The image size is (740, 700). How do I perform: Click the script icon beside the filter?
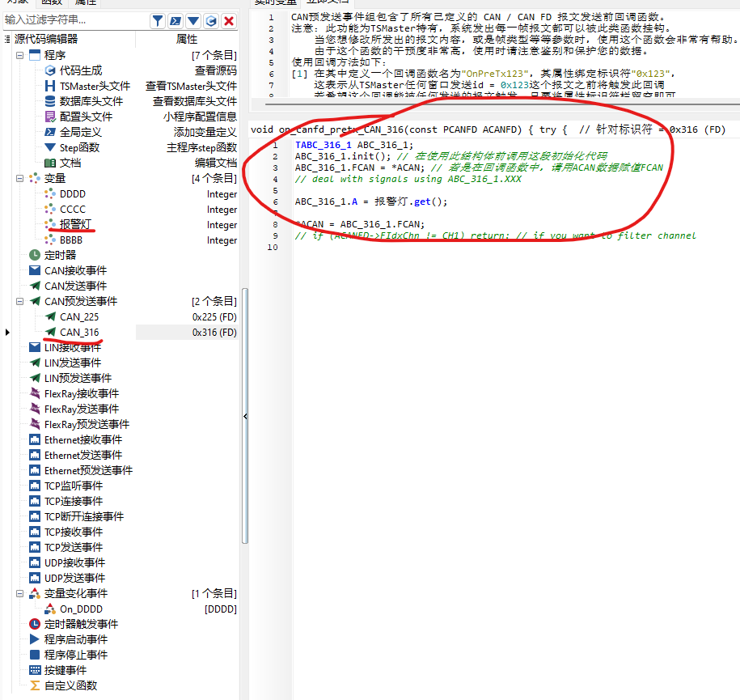pyautogui.click(x=175, y=21)
